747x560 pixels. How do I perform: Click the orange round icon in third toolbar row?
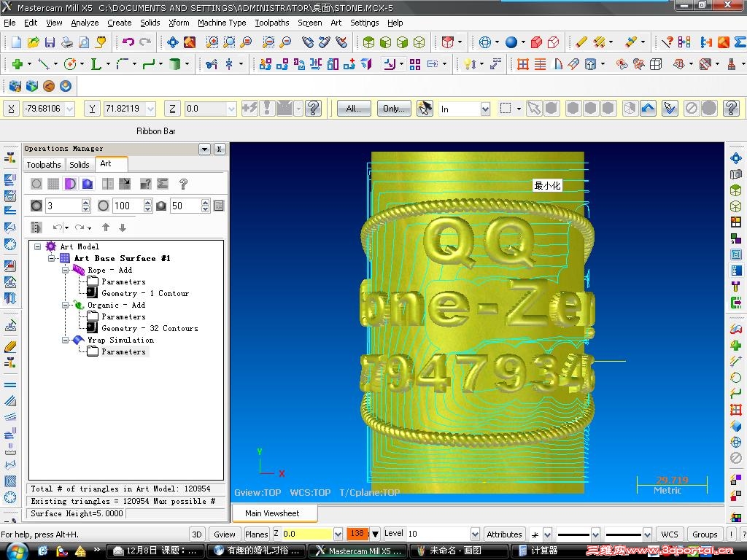click(x=49, y=86)
